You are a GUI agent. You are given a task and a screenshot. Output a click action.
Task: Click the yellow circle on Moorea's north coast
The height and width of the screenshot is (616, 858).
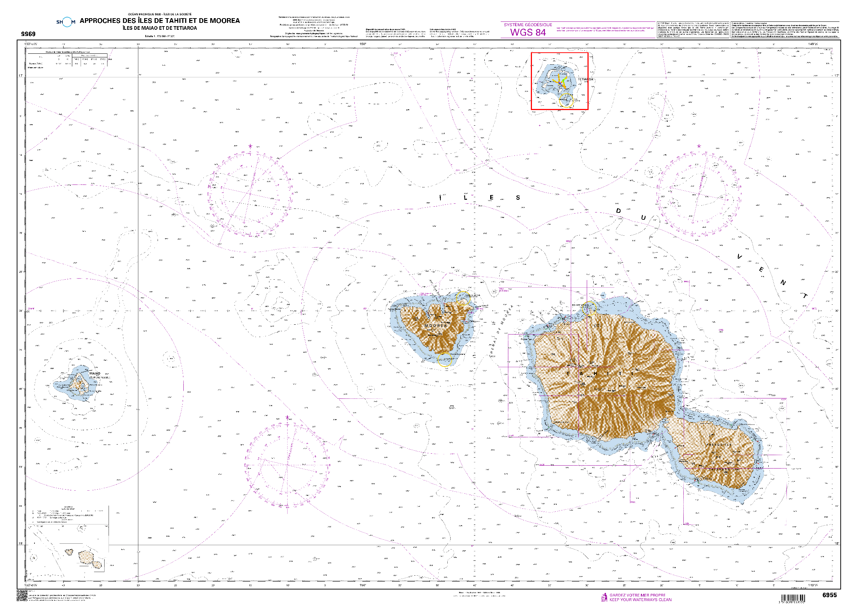pos(463,298)
